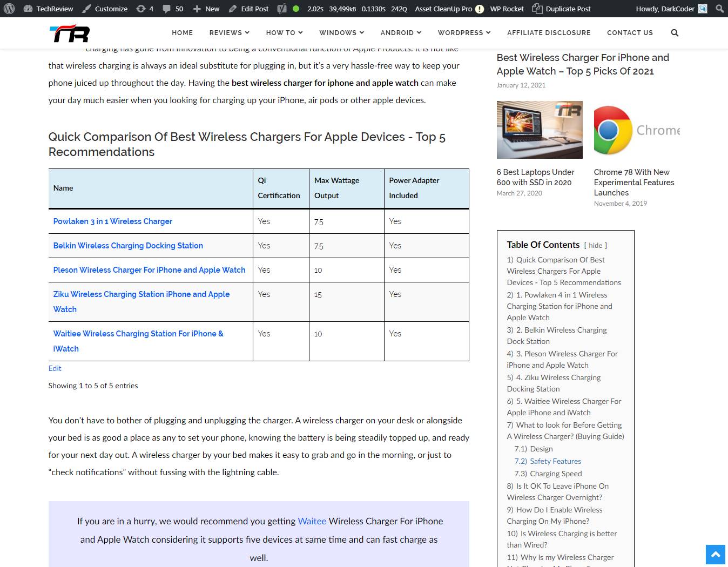The image size is (728, 567).
Task: Jump to TOC item Buying Guide
Action: coord(565,430)
